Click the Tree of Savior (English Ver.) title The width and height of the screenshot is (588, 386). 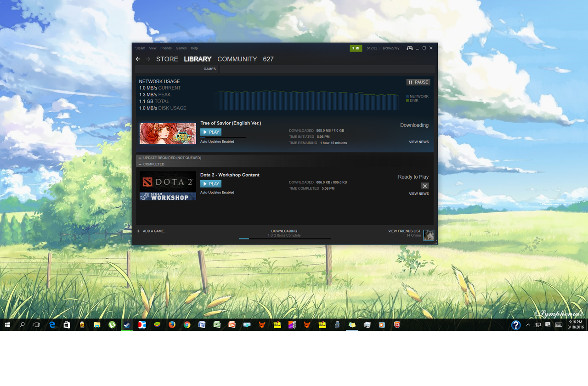231,123
